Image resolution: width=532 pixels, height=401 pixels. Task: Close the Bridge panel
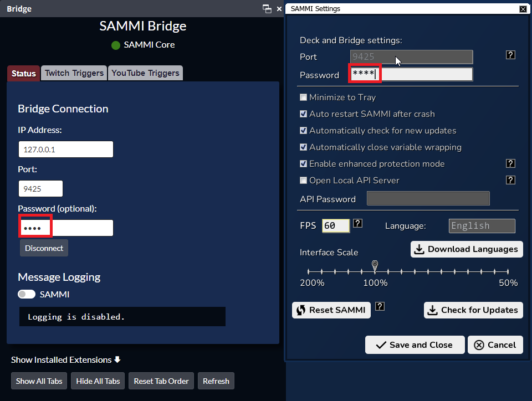pos(279,9)
